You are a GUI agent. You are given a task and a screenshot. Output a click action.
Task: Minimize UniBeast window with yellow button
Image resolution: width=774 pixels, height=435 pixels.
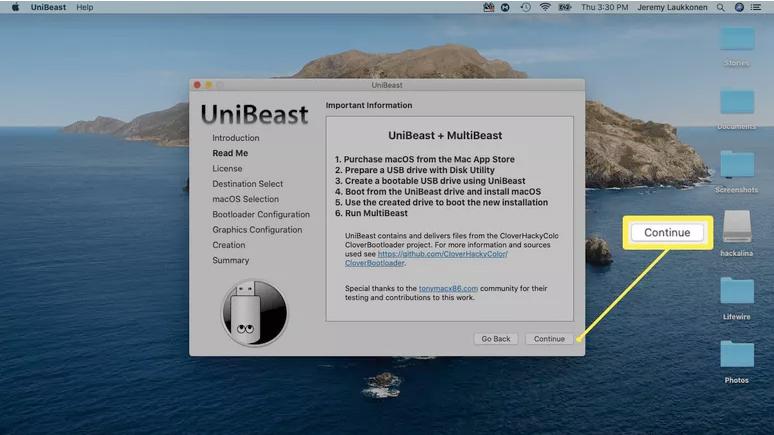coord(209,85)
